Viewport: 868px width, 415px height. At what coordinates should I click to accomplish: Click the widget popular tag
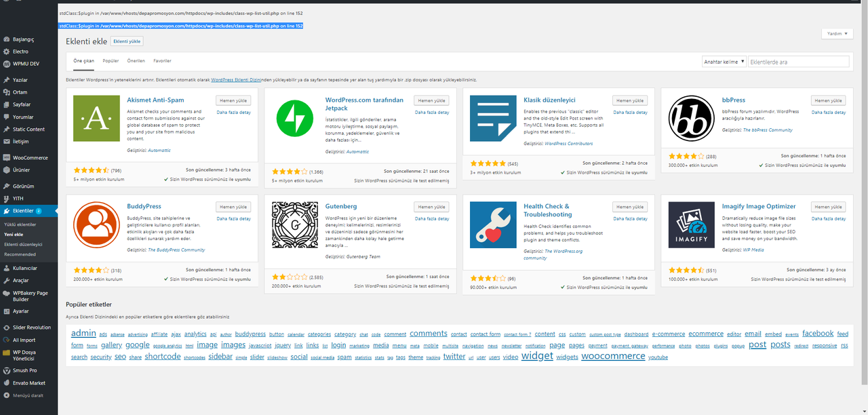(x=537, y=356)
